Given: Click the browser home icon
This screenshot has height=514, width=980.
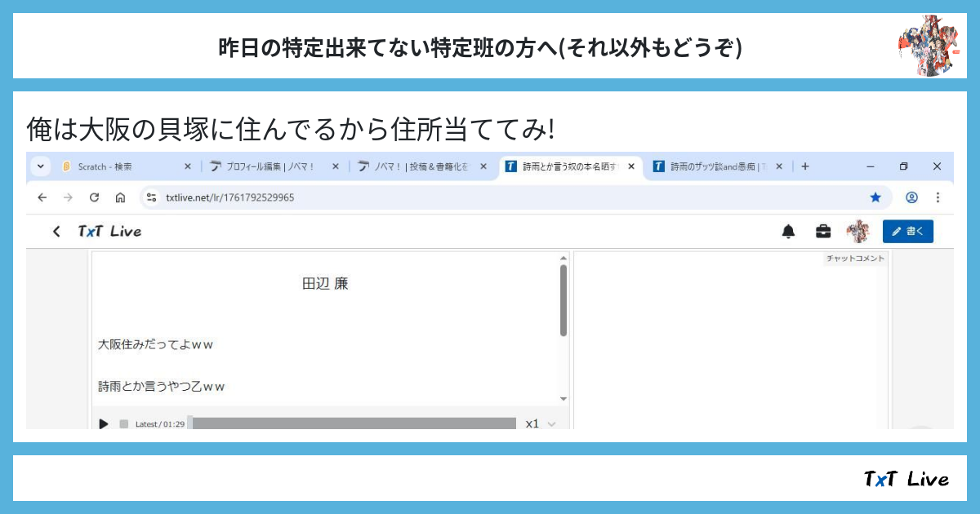Looking at the screenshot, I should click(120, 197).
